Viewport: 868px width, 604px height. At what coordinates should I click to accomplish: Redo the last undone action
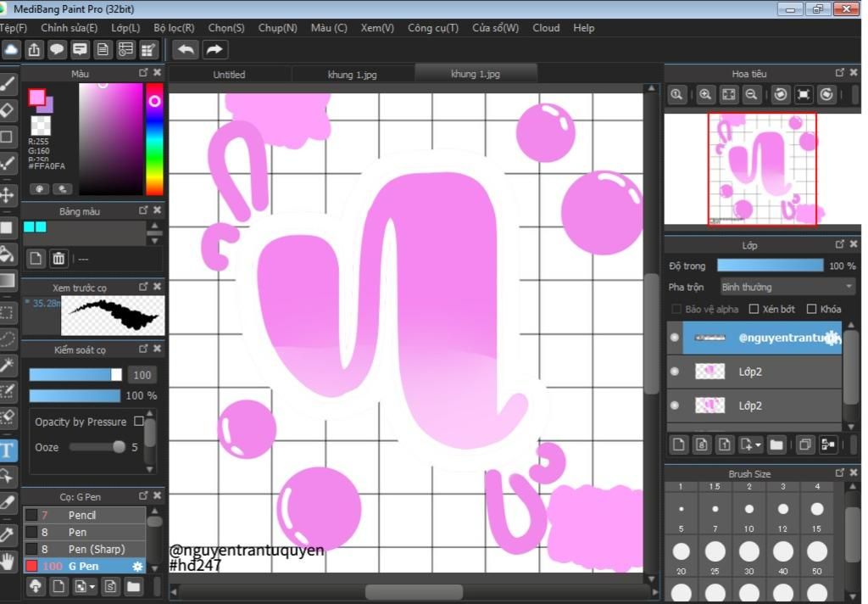(x=214, y=50)
